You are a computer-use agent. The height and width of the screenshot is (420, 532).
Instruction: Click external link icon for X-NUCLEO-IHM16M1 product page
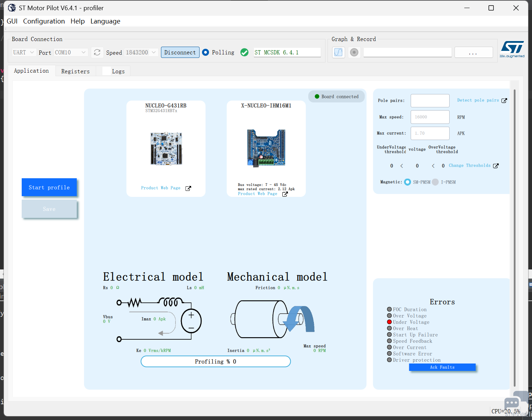pyautogui.click(x=285, y=194)
